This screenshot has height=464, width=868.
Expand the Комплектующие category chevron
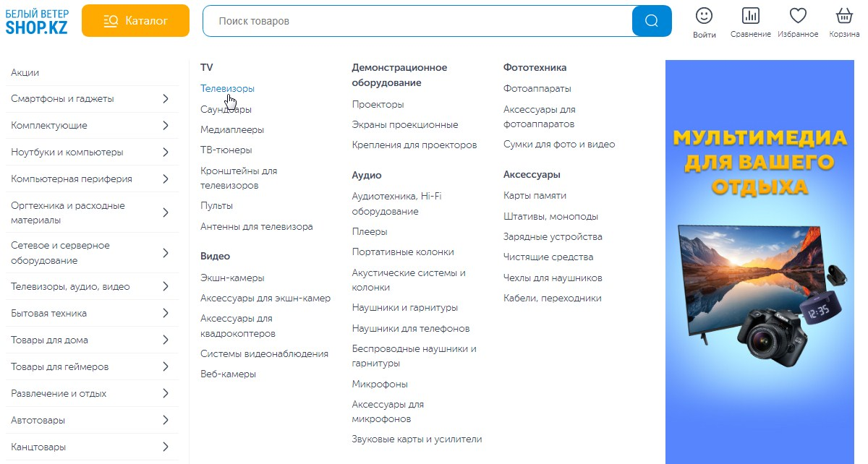(166, 126)
